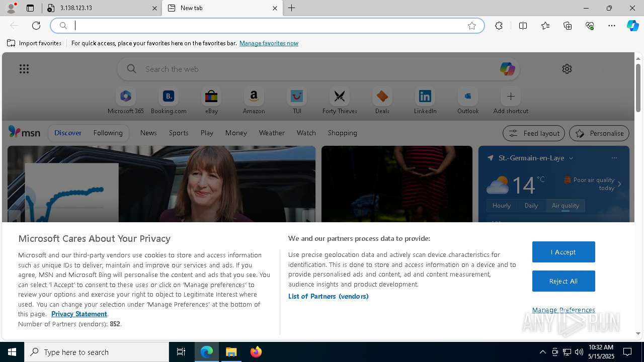This screenshot has height=362, width=644.
Task: Open split screen icon
Action: click(523, 26)
